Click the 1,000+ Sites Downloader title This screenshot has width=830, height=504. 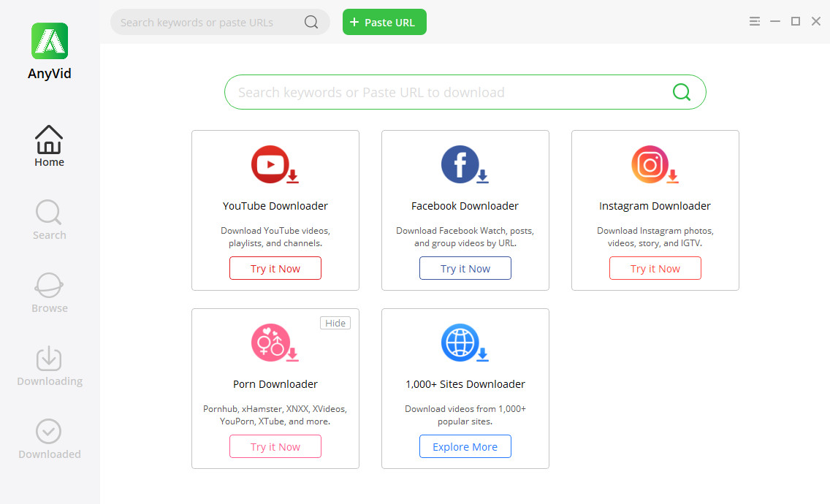[x=465, y=384]
